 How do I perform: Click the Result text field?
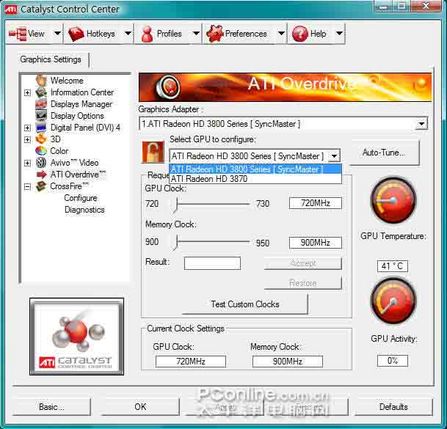point(212,263)
